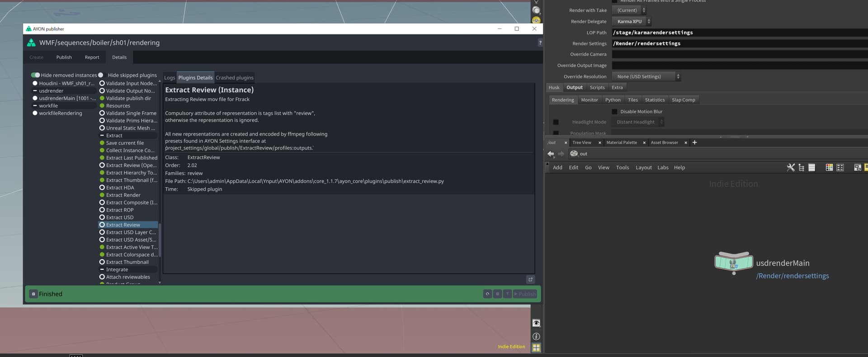
Task: Click the four-pane viewport layout icon
Action: pos(536,348)
